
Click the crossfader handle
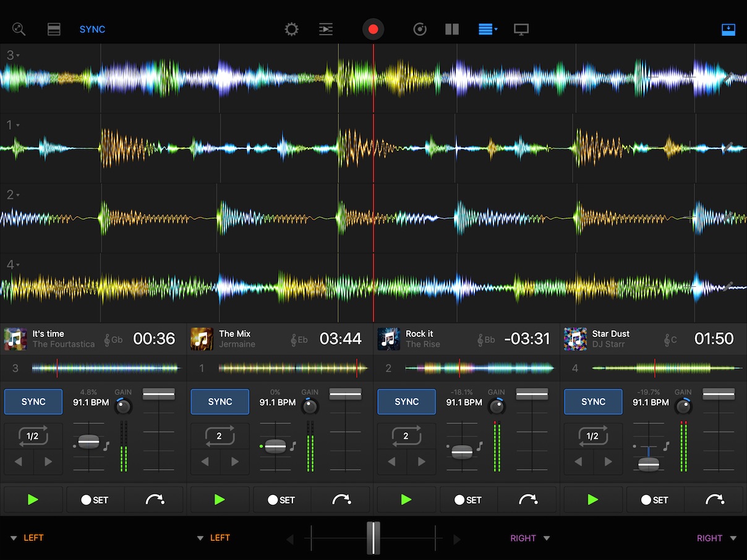373,538
